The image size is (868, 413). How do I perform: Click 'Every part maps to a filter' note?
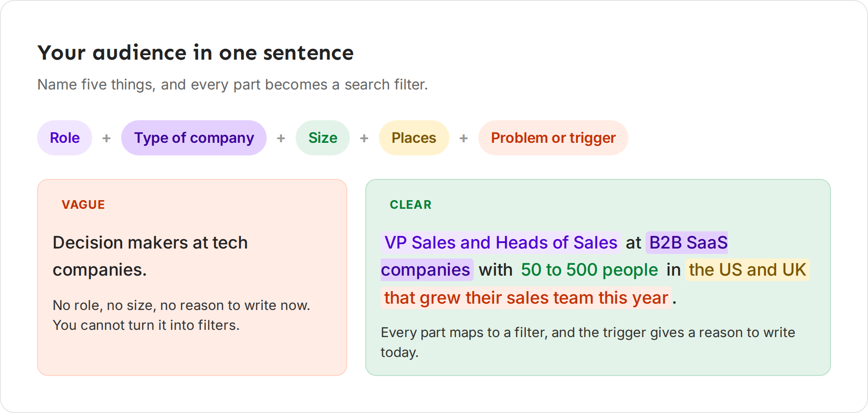[x=588, y=342]
